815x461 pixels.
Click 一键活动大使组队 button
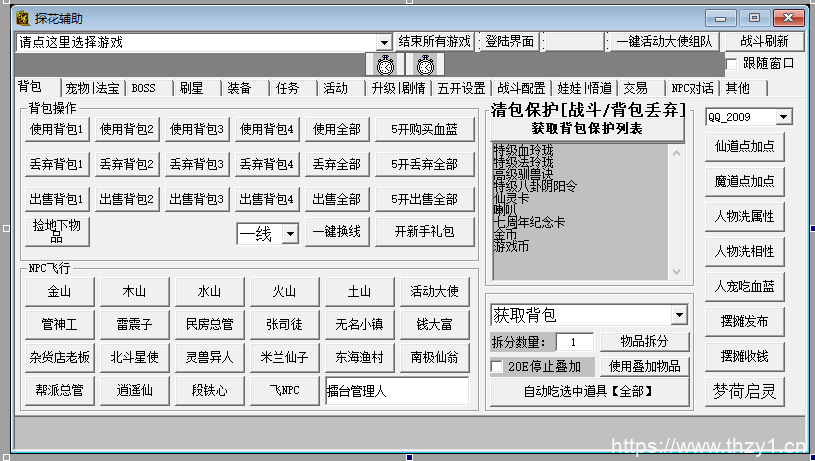tap(665, 42)
